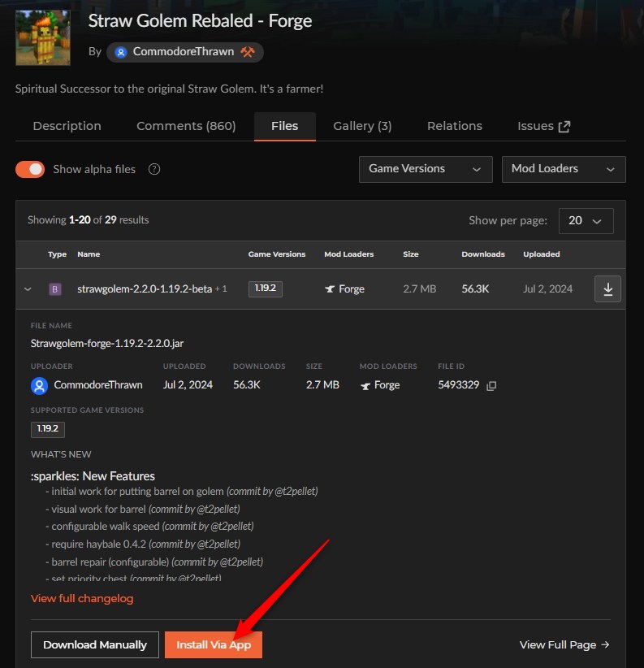Click the Game Versions column header
This screenshot has width=644, height=668.
(x=277, y=254)
